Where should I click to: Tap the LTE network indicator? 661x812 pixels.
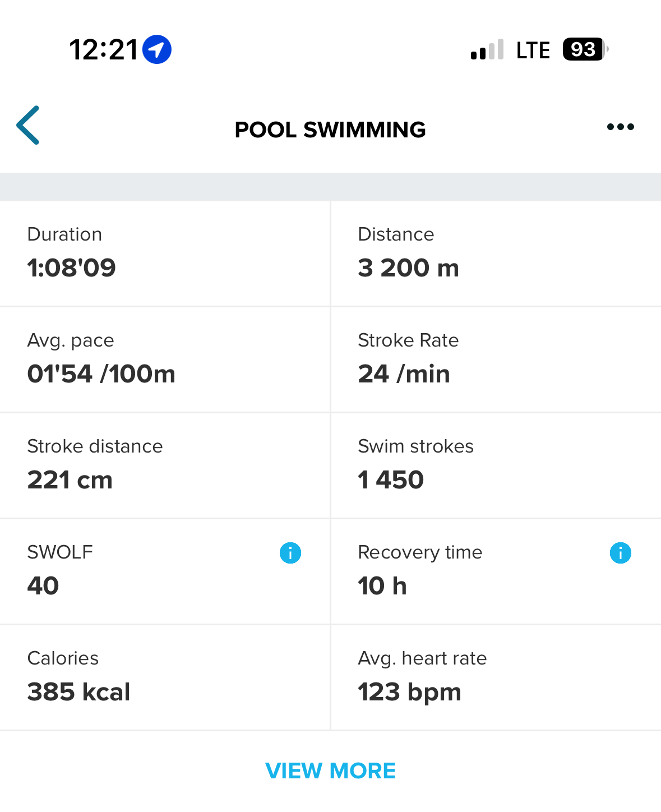533,50
